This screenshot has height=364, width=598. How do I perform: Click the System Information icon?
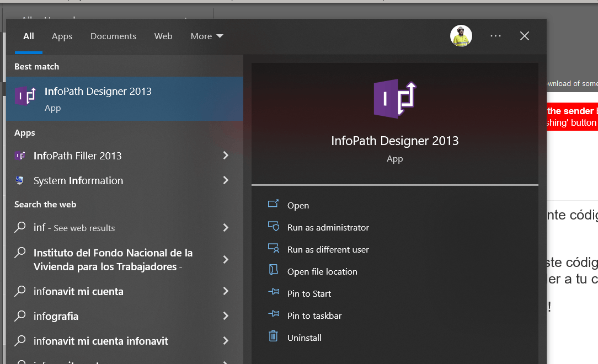[x=20, y=180]
